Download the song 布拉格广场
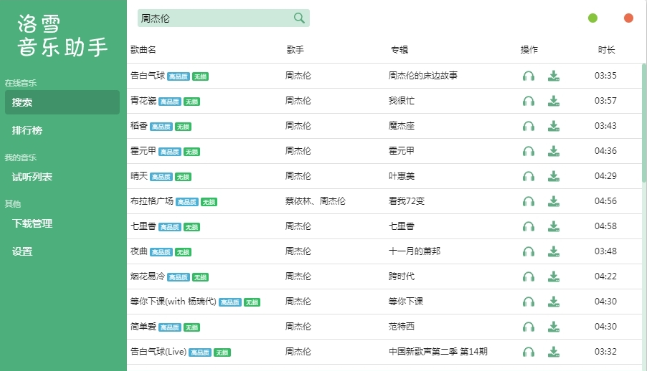 click(554, 201)
